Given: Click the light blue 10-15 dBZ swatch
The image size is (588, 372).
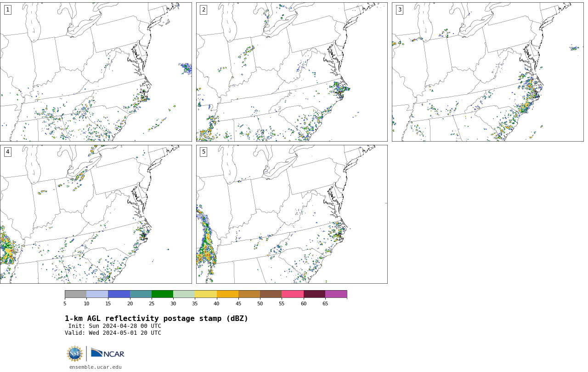Looking at the screenshot, I should [x=97, y=294].
